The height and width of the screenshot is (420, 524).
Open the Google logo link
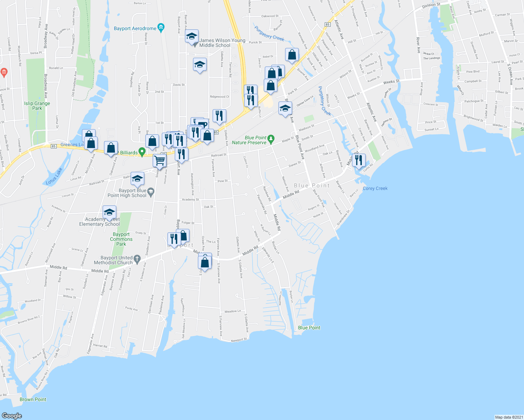(x=12, y=415)
